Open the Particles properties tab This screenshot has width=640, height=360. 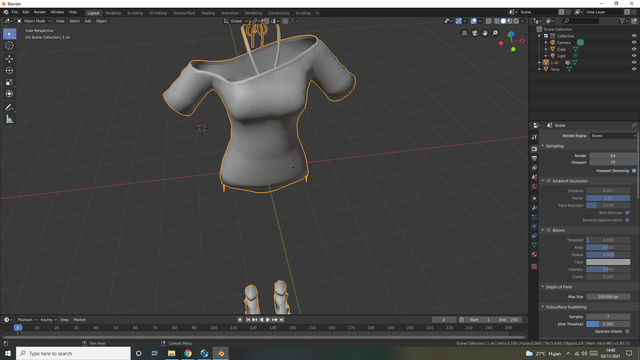pos(534,217)
